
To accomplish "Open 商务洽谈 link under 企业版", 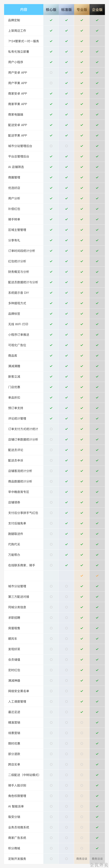I will [x=97, y=859].
